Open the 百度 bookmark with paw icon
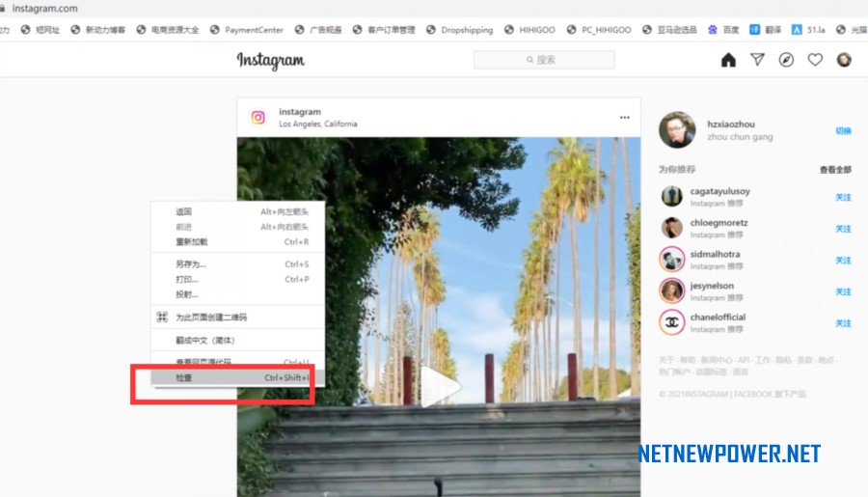The width and height of the screenshot is (868, 497). pos(723,30)
